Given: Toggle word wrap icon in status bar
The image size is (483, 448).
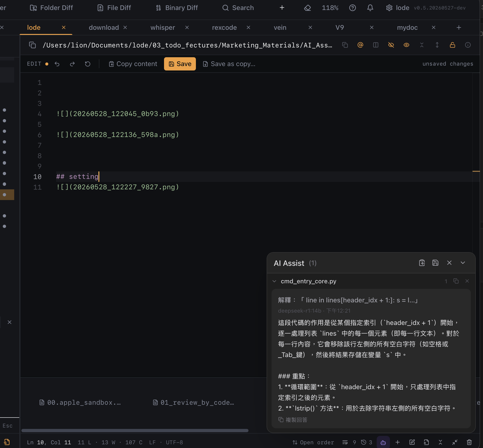Looking at the screenshot, I should tap(345, 442).
